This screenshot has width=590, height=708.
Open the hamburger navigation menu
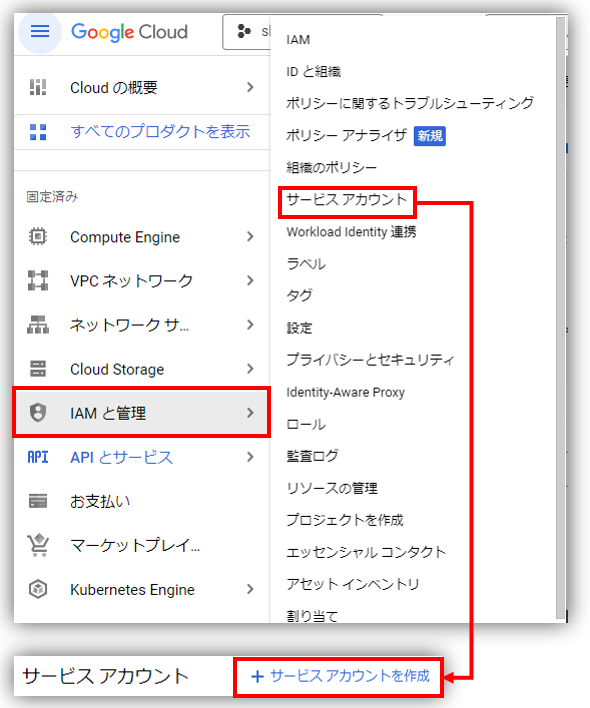pyautogui.click(x=40, y=32)
